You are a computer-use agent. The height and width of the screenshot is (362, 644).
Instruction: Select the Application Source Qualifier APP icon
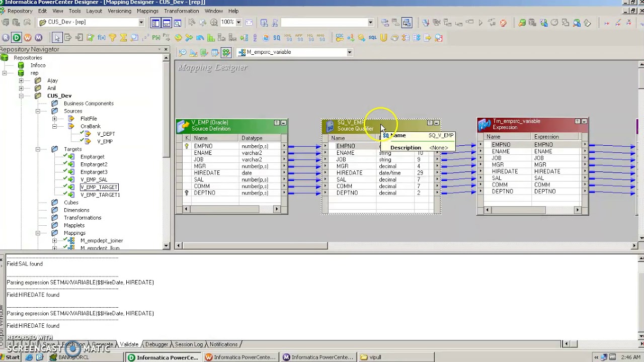point(299,38)
